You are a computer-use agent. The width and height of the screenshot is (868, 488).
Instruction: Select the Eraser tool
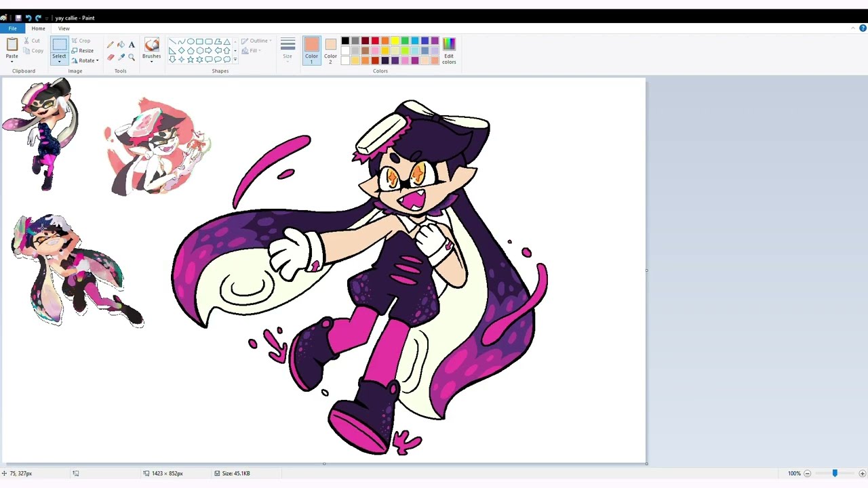click(110, 58)
